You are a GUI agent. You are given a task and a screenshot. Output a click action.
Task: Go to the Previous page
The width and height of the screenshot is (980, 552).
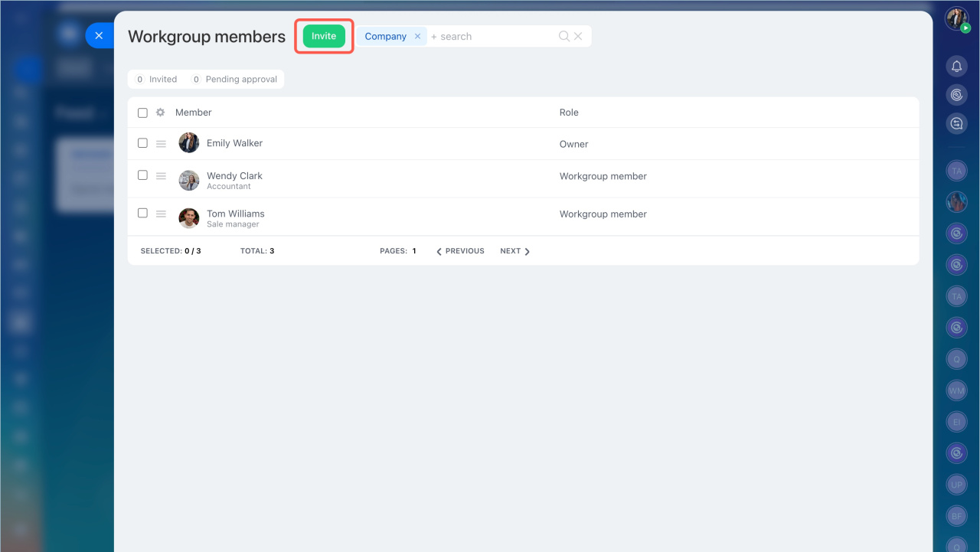point(460,251)
